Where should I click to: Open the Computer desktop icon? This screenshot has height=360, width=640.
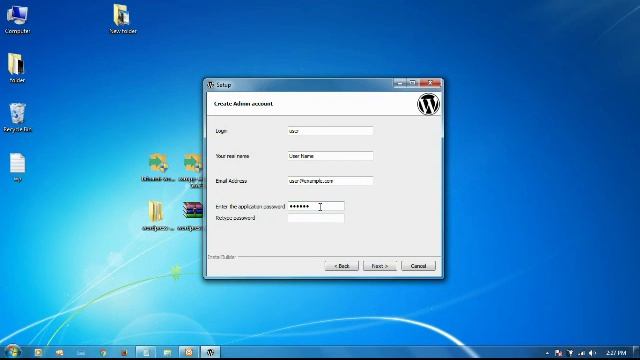pos(17,19)
